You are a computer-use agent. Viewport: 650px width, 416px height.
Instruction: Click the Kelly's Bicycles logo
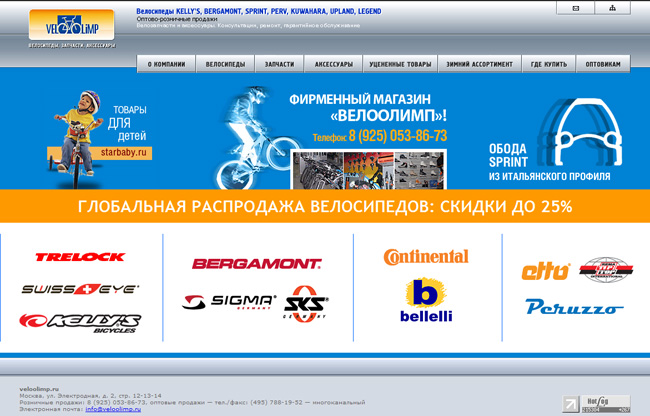click(80, 323)
